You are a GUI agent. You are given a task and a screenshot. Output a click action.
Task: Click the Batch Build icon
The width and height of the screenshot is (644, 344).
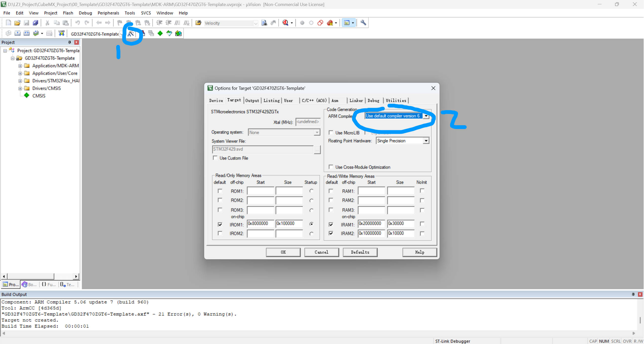36,33
